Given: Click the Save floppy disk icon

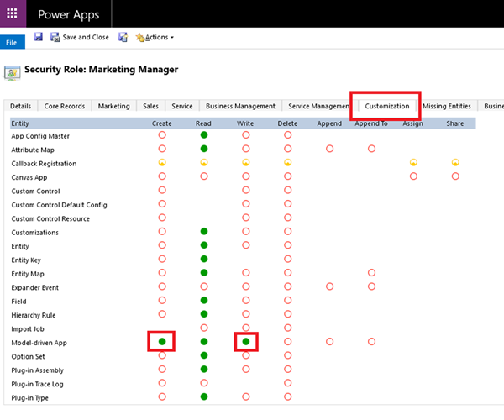Looking at the screenshot, I should (38, 37).
